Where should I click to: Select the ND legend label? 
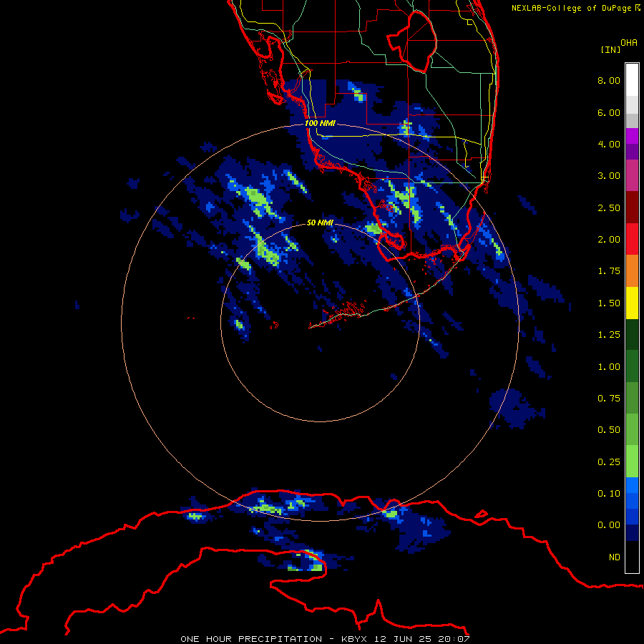[x=615, y=557]
